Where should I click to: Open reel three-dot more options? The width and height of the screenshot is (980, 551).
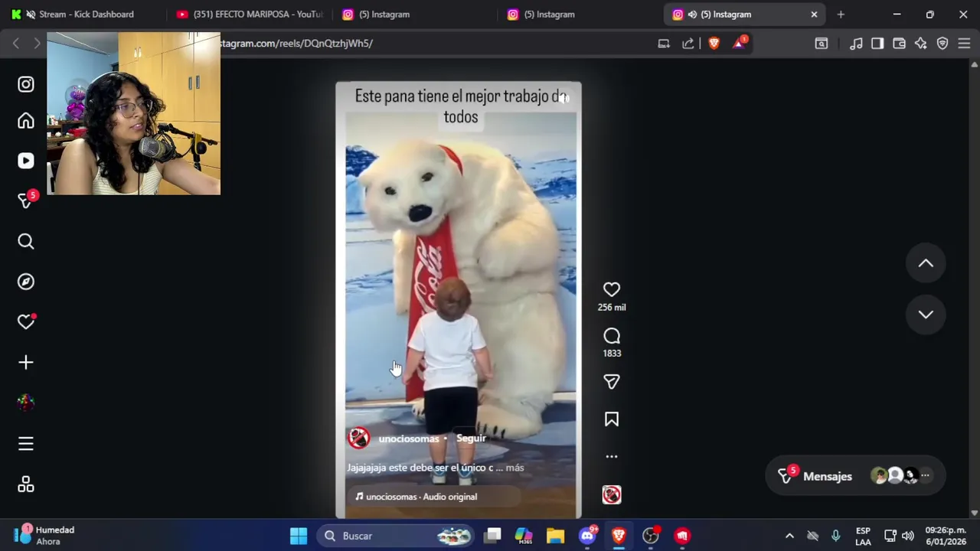611,456
